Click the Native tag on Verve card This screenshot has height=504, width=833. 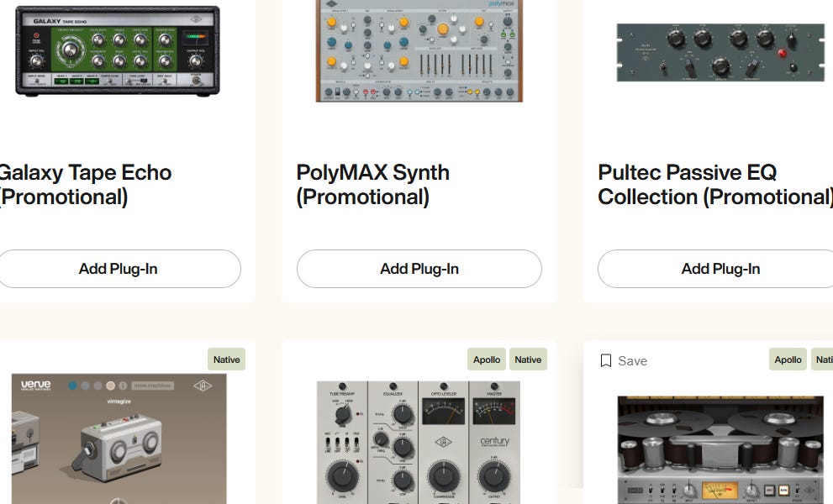(x=226, y=360)
